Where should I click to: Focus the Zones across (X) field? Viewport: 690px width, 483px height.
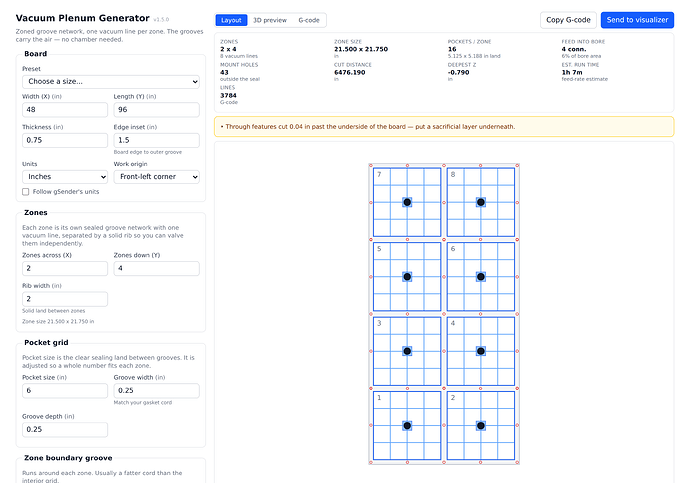(65, 268)
